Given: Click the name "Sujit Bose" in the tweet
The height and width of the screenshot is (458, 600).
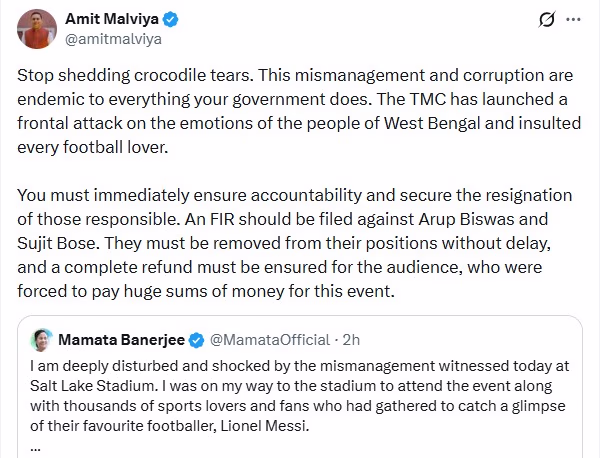Looking at the screenshot, I should click(58, 238).
